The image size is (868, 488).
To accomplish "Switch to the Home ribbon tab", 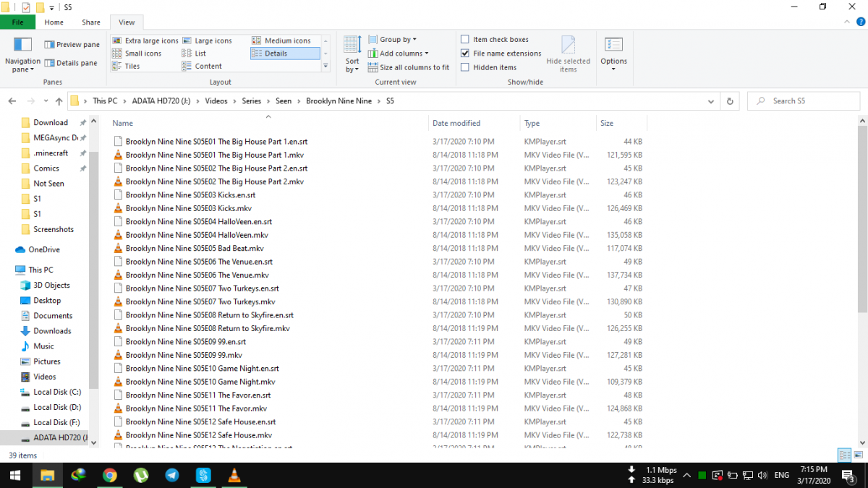I will [54, 22].
